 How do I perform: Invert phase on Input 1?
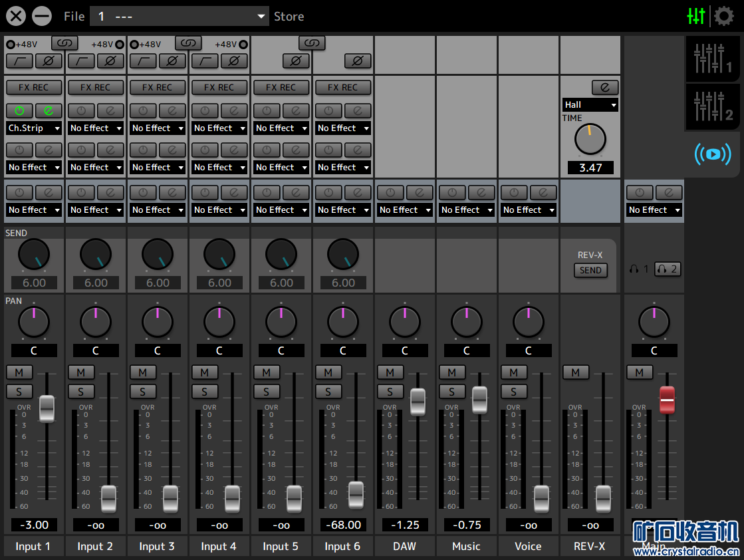[x=49, y=61]
